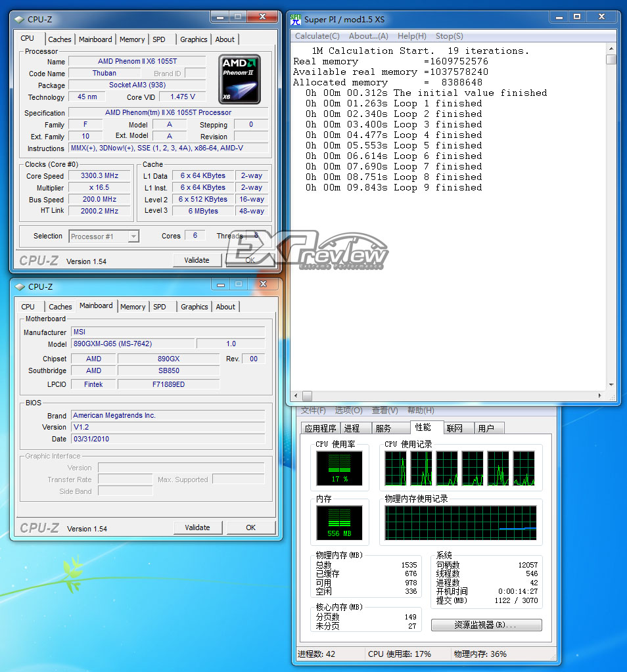Click the Core VID 1.475 V value
The height and width of the screenshot is (672, 627).
click(x=183, y=97)
